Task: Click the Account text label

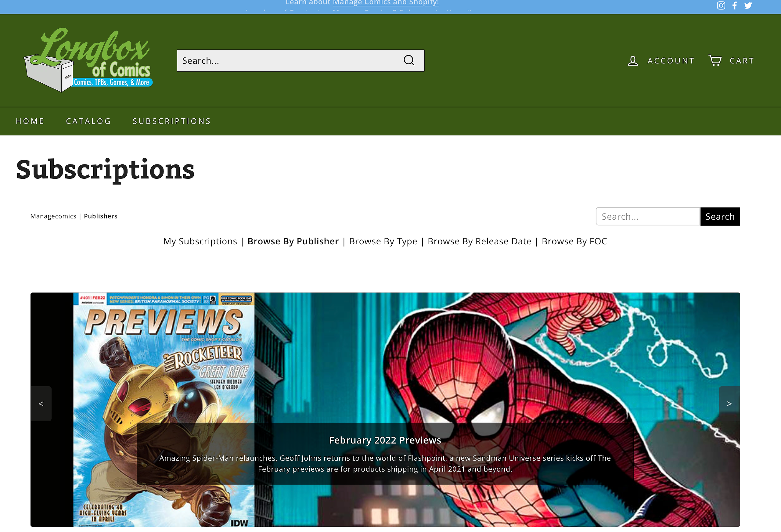Action: [x=671, y=61]
